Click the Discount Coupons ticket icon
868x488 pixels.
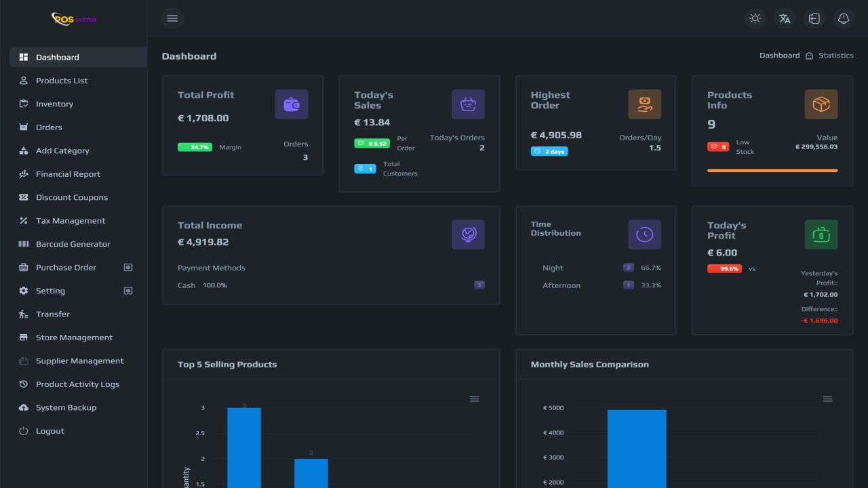[x=24, y=197]
